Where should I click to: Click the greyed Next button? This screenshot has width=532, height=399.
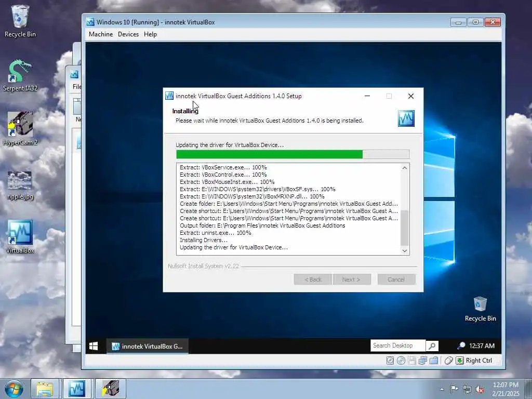click(x=352, y=279)
